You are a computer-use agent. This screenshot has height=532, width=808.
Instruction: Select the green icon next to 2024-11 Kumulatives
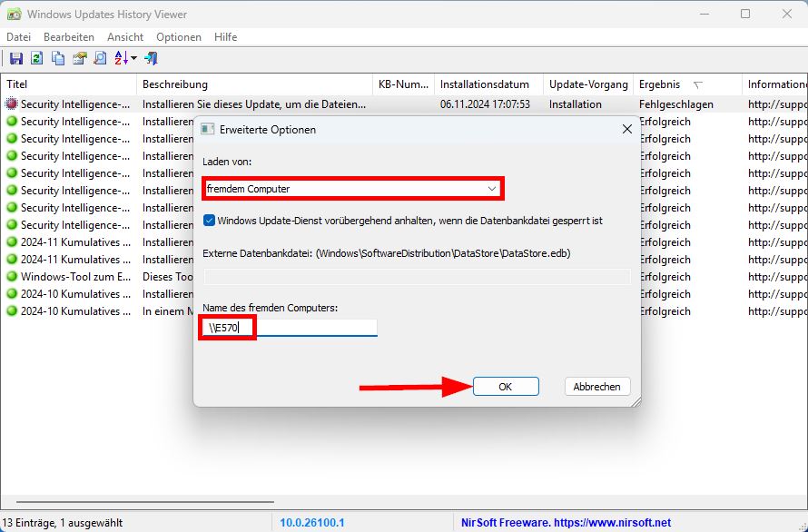click(x=9, y=242)
